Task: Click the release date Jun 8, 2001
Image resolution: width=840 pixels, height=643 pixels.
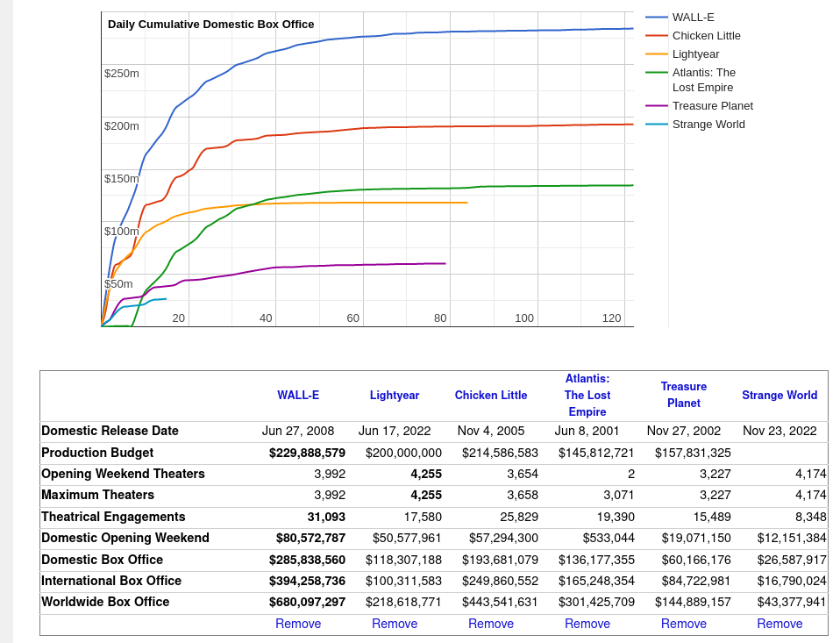Action: pos(587,431)
